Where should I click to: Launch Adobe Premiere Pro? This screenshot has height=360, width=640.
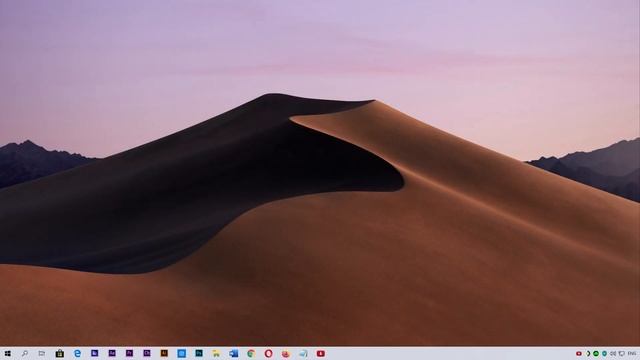129,353
